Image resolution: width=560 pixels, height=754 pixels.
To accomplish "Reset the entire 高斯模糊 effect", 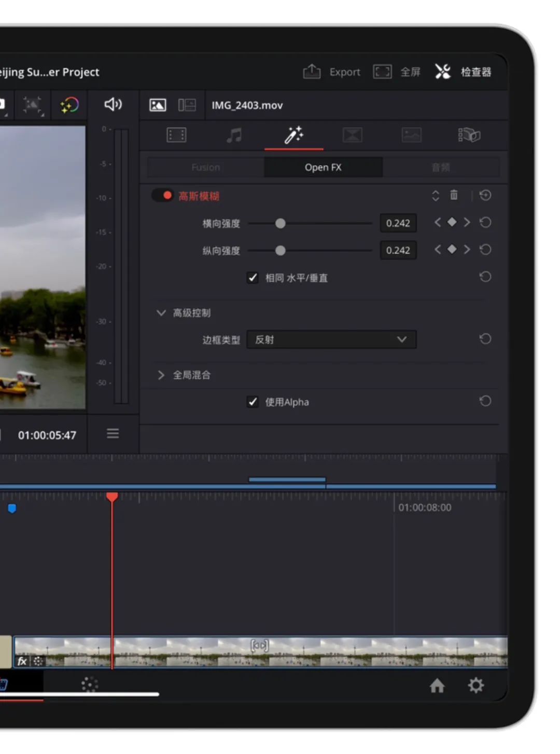I will (x=485, y=195).
